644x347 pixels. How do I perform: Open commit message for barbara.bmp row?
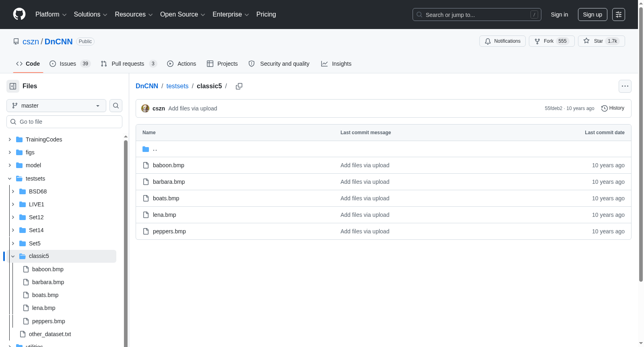[x=365, y=182]
